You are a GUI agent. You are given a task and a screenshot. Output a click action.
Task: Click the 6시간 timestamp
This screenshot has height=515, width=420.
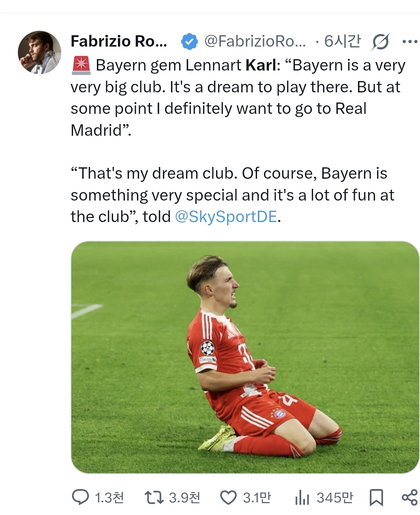(x=342, y=41)
